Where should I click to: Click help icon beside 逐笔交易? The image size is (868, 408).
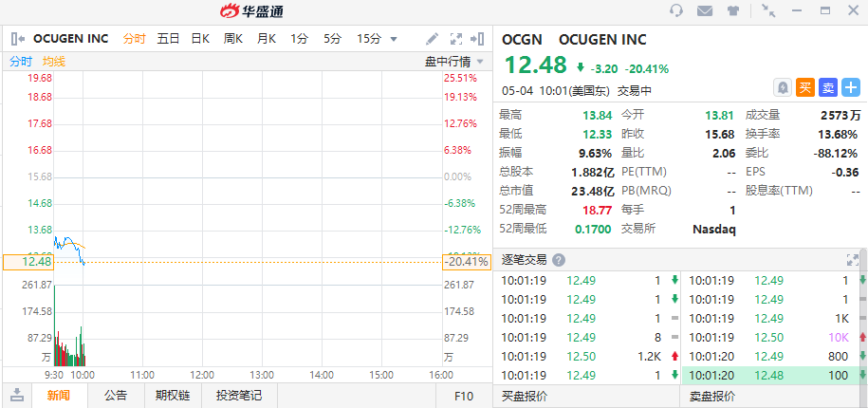(x=559, y=260)
